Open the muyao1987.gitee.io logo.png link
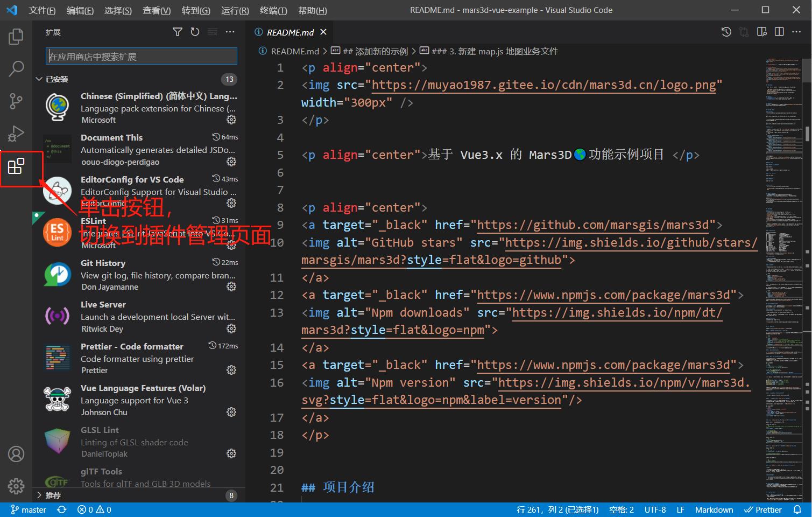The height and width of the screenshot is (517, 812). [x=543, y=85]
